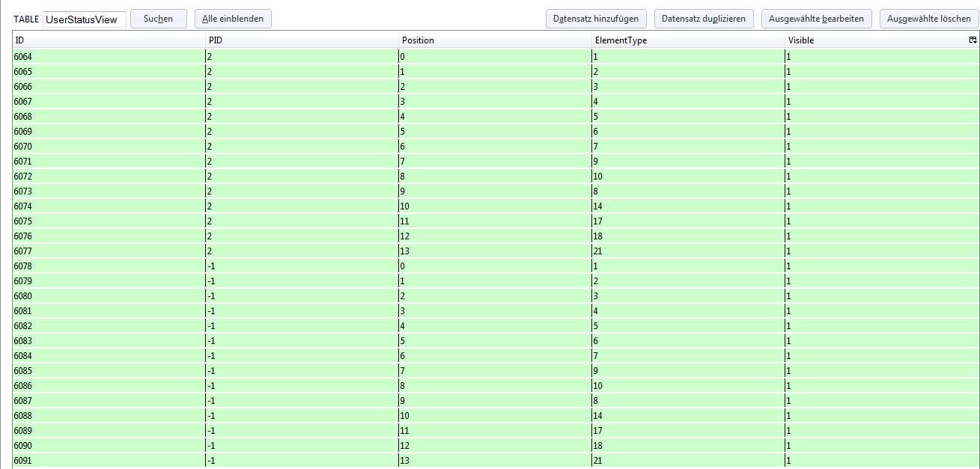
Task: Select row with ID 6066
Action: [x=495, y=87]
